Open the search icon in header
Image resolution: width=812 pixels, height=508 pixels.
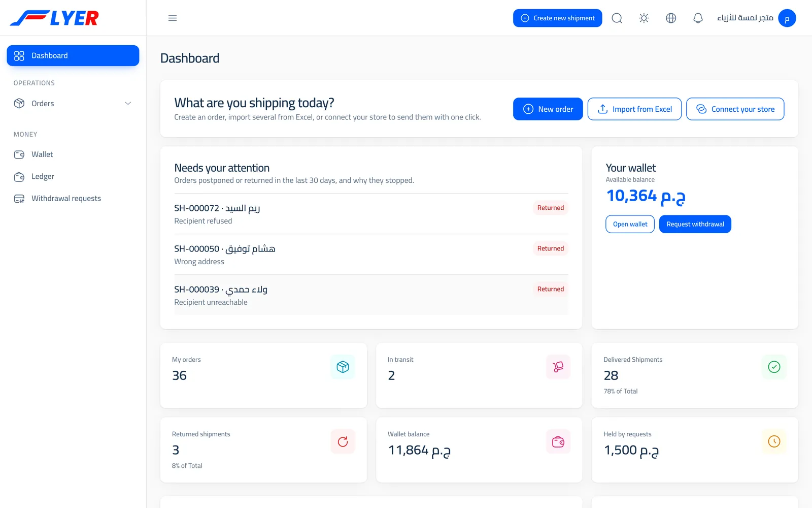click(x=617, y=18)
